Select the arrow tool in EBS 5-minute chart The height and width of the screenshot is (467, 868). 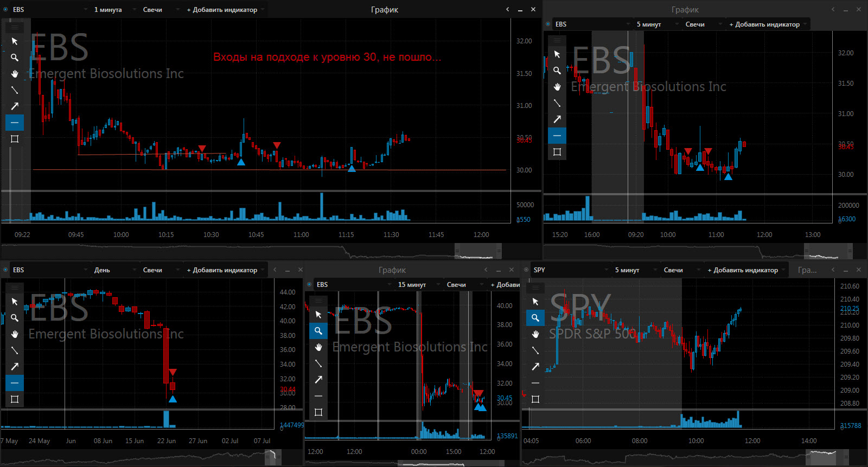tap(557, 119)
